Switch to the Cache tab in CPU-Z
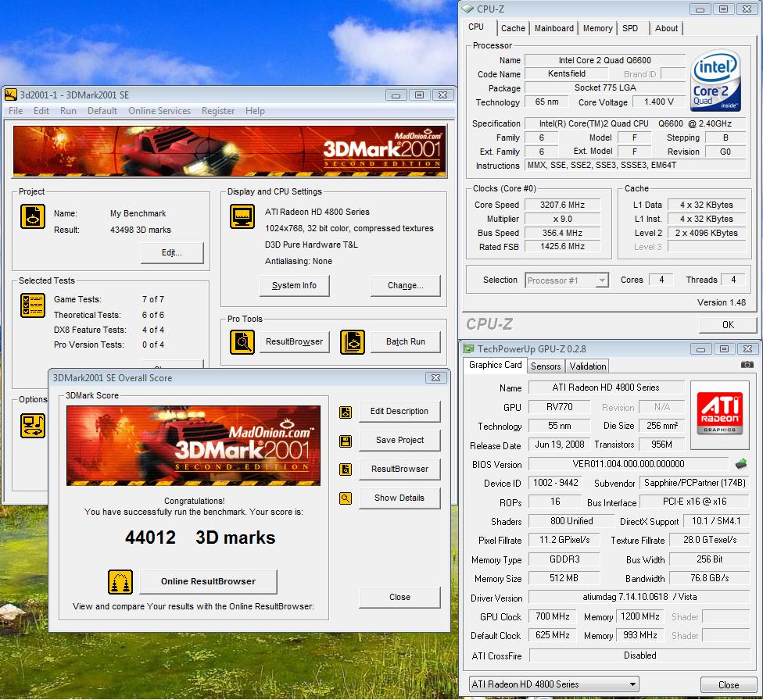Viewport: 763px width, 700px height. click(513, 28)
